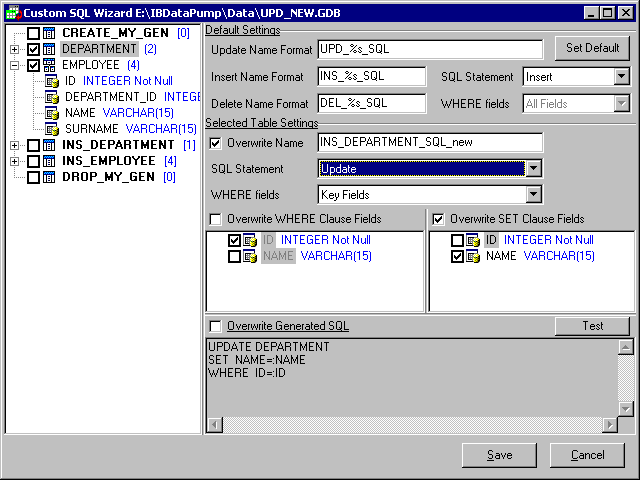Viewport: 640px width, 480px height.
Task: Click the Overwrite Name text field
Action: tap(430, 142)
